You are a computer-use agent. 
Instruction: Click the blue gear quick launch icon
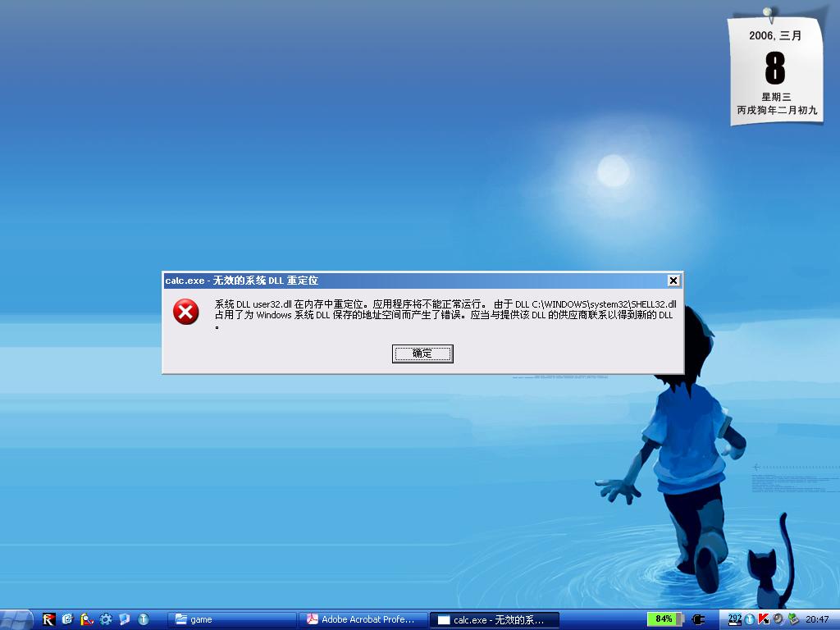(x=106, y=619)
